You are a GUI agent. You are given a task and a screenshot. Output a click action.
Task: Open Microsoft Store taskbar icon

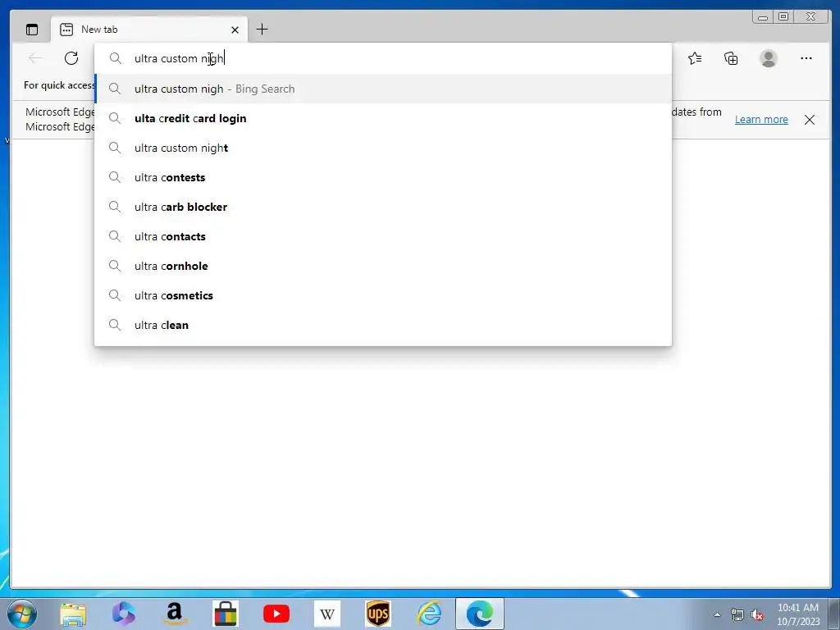225,614
